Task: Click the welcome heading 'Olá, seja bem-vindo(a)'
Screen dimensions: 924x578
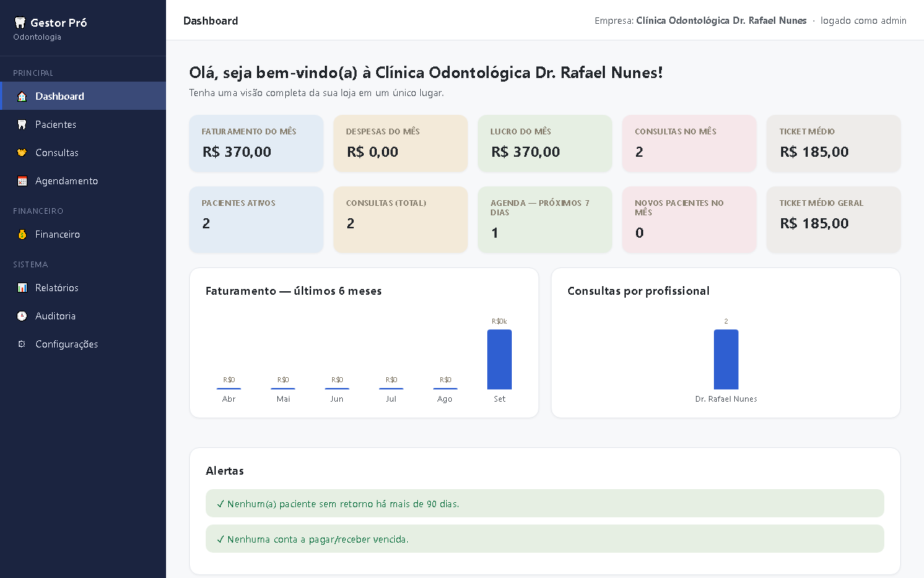Action: click(426, 73)
